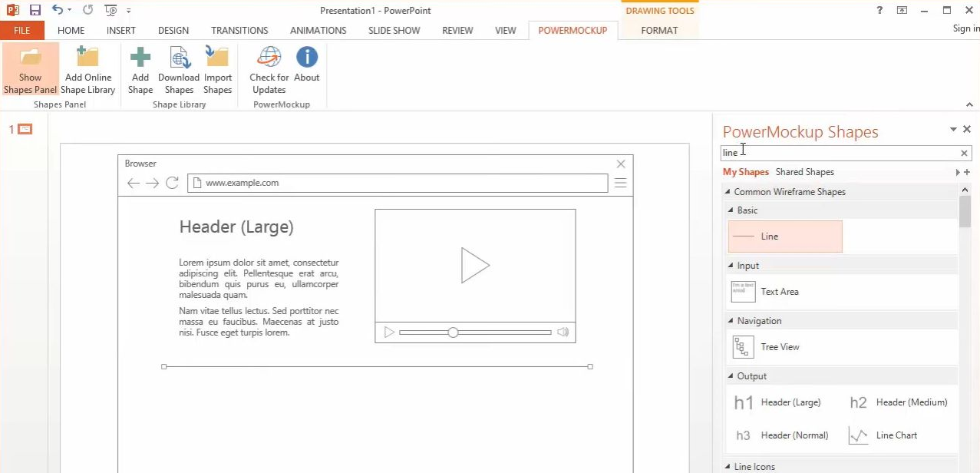Select slide 1 thumbnail
The width and height of the screenshot is (980, 473).
(x=25, y=129)
